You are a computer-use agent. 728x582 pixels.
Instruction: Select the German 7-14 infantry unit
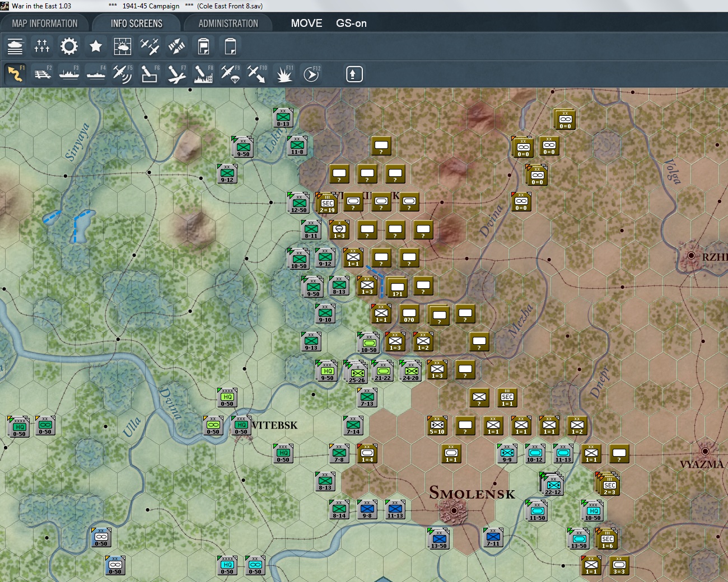tap(353, 425)
